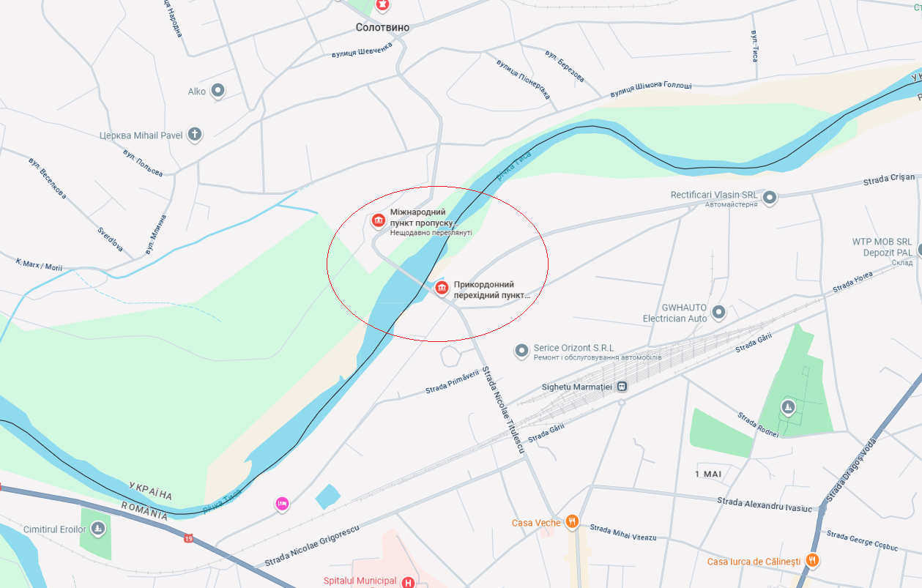
Task: Open the Міжнародний пункт пропуску red marker
Action: (379, 220)
